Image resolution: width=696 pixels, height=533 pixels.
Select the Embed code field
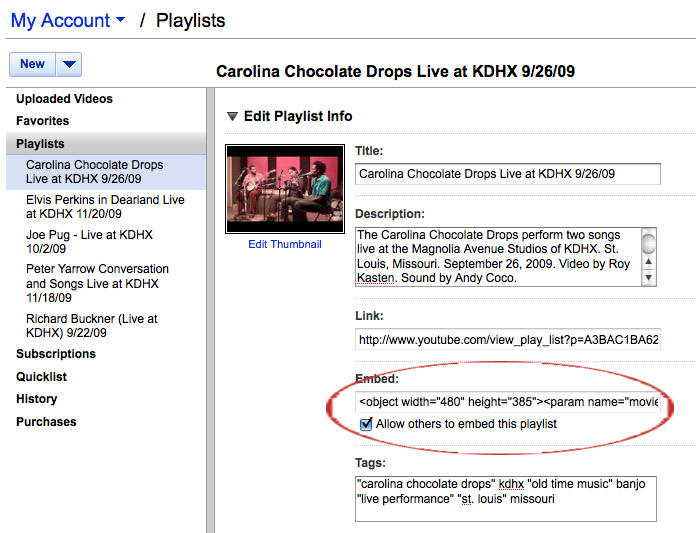tap(508, 402)
